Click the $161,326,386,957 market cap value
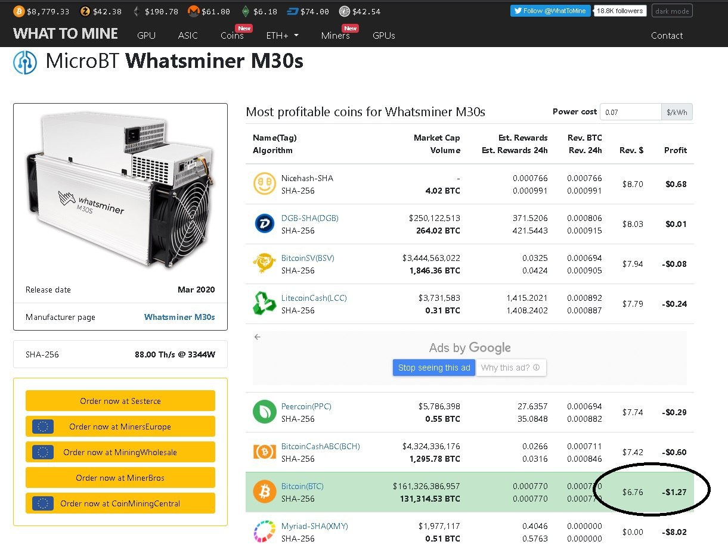728x560 pixels. [x=426, y=486]
